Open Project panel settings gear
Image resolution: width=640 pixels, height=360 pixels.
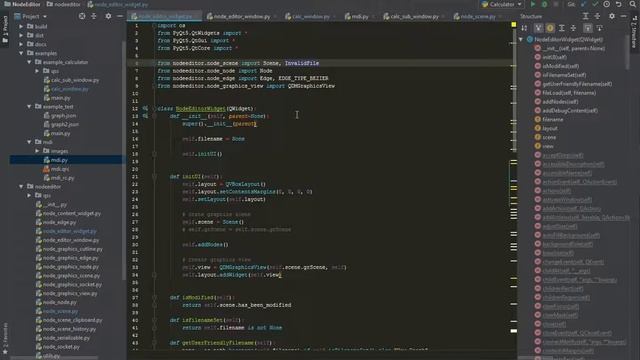click(108, 16)
